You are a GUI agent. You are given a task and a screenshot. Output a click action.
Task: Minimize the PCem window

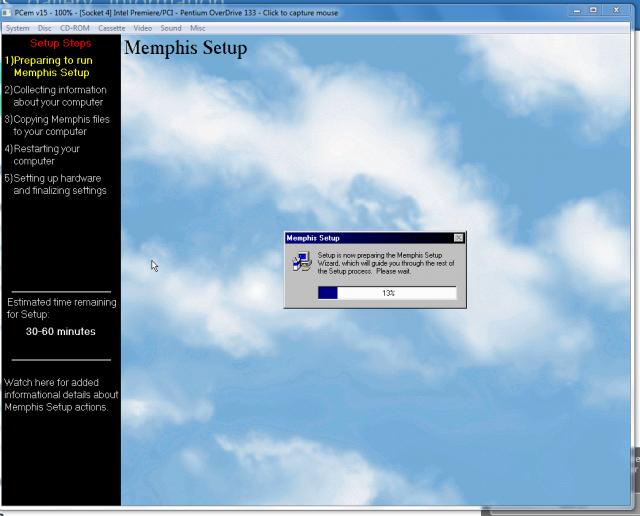[x=577, y=11]
